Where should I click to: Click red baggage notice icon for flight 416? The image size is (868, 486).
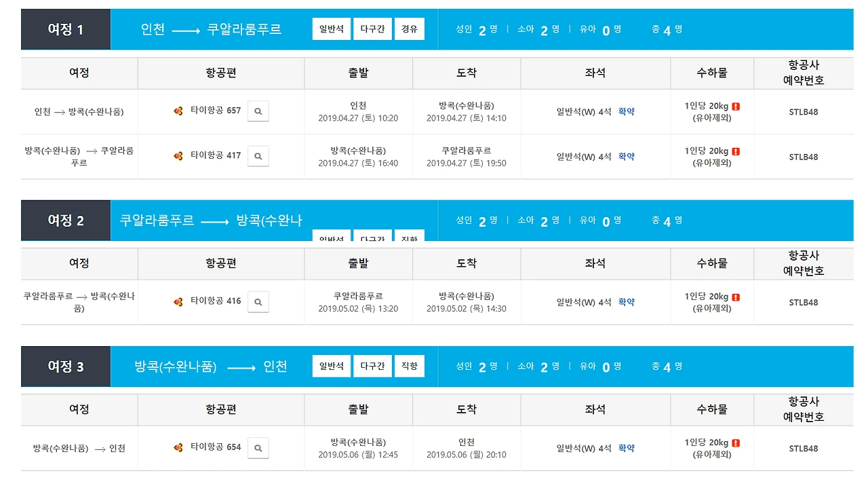736,297
